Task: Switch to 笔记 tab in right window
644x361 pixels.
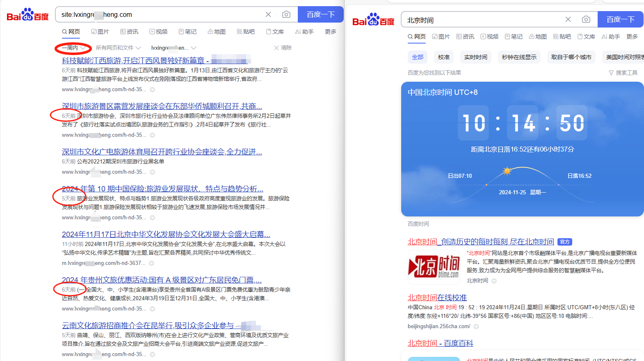Action: [514, 37]
